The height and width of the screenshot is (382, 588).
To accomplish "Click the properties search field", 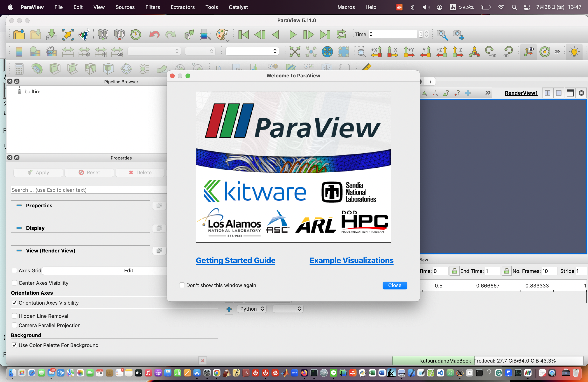I will [89, 190].
